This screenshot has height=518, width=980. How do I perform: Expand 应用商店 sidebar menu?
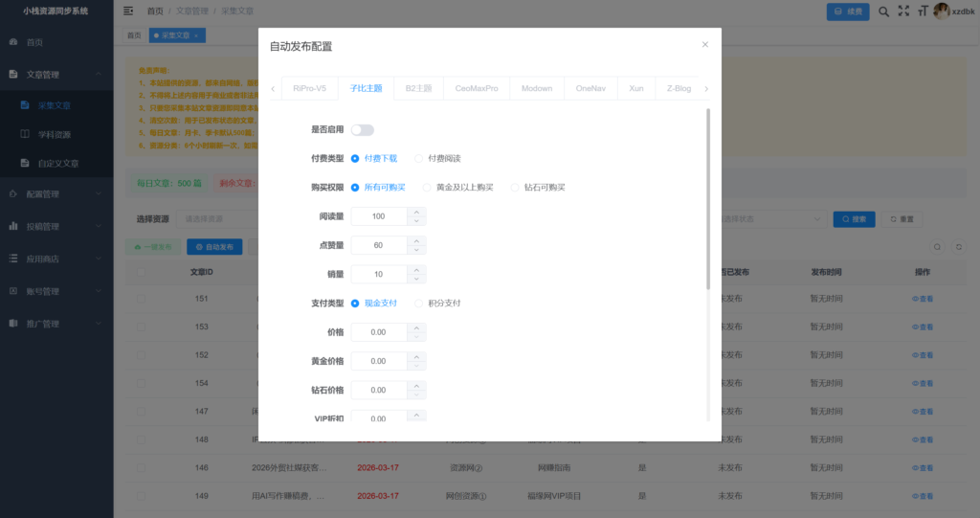[56, 259]
